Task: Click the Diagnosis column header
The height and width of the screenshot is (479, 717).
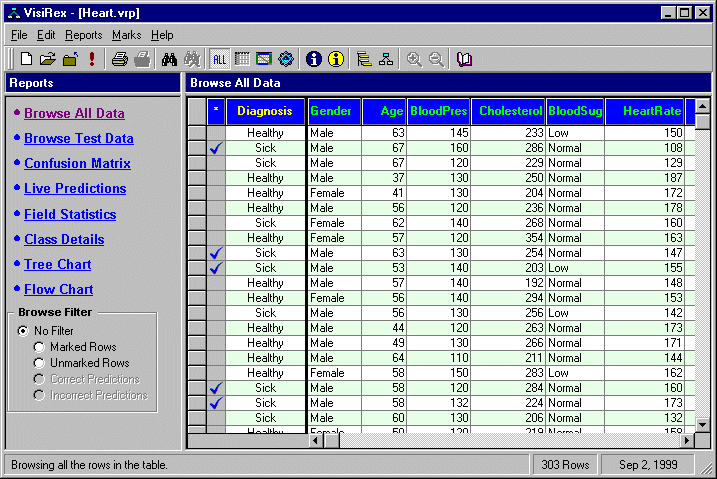Action: 265,111
